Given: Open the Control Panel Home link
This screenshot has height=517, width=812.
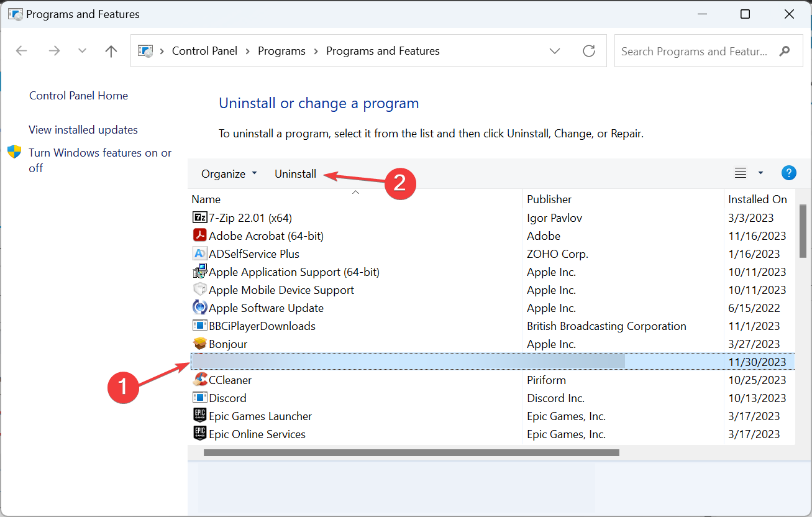Looking at the screenshot, I should point(78,96).
